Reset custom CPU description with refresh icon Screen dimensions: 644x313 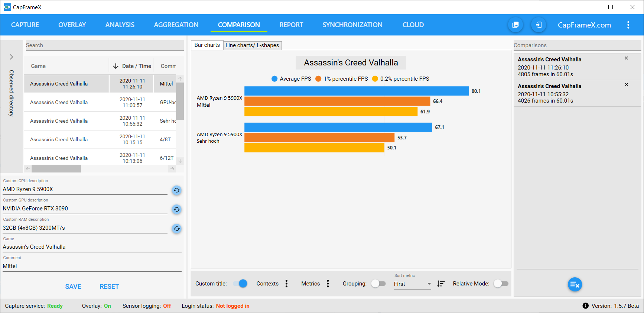pyautogui.click(x=177, y=190)
